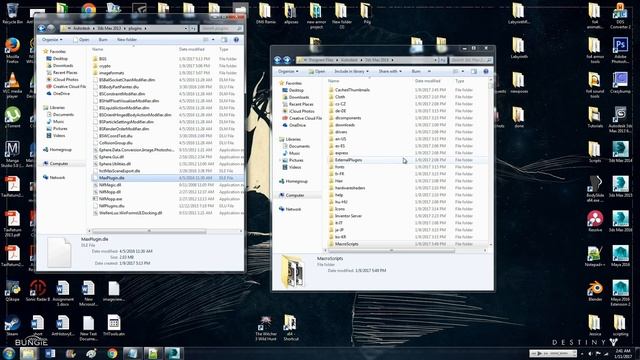
Task: Open views dropdown in plugins window
Action: (x=213, y=40)
